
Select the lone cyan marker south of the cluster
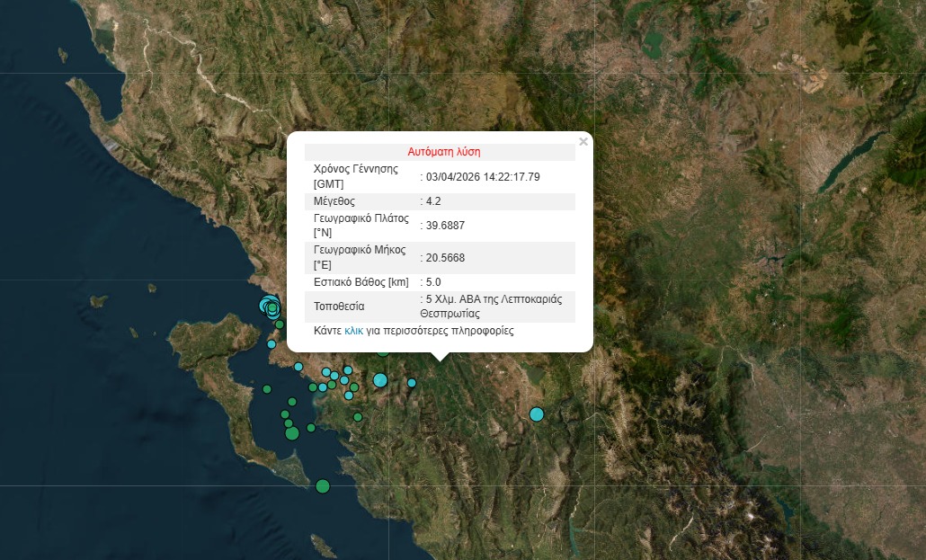coord(272,344)
